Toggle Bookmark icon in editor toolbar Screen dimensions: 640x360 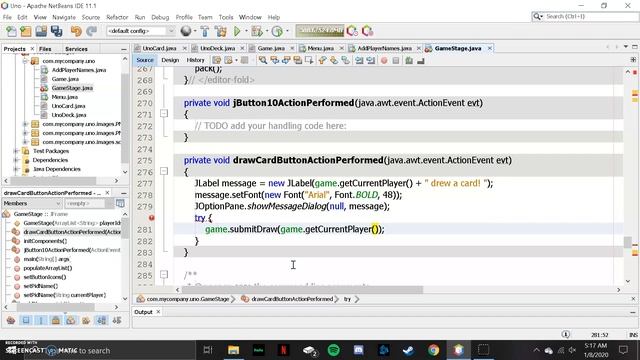pyautogui.click(x=345, y=60)
